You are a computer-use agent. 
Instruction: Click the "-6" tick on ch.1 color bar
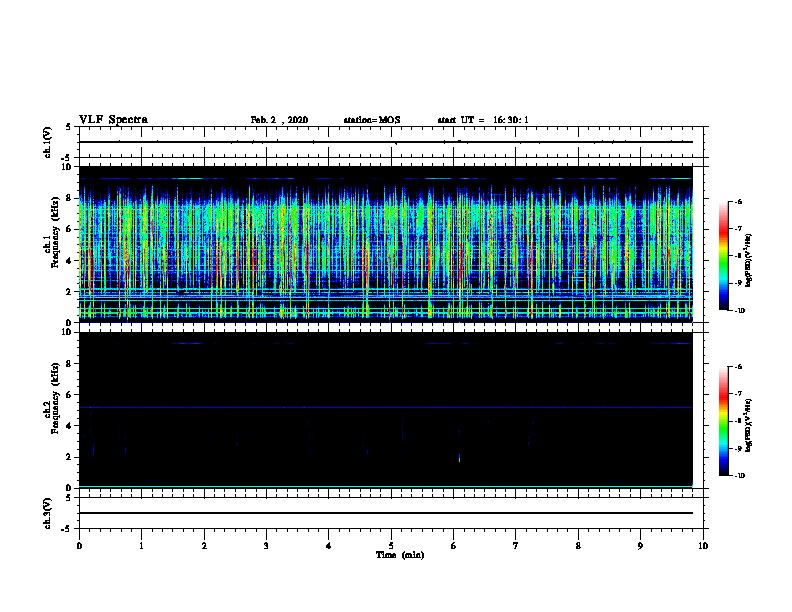(x=738, y=202)
